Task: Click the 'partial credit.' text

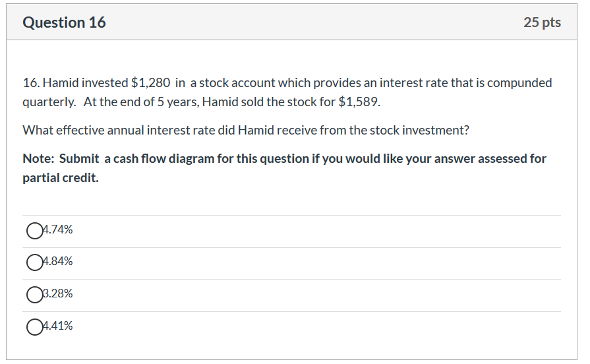Action: (61, 177)
